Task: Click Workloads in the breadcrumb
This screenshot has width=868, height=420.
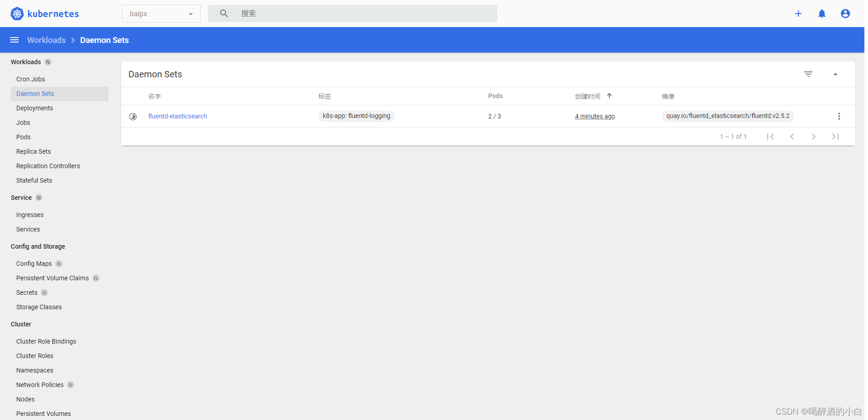Action: [46, 40]
